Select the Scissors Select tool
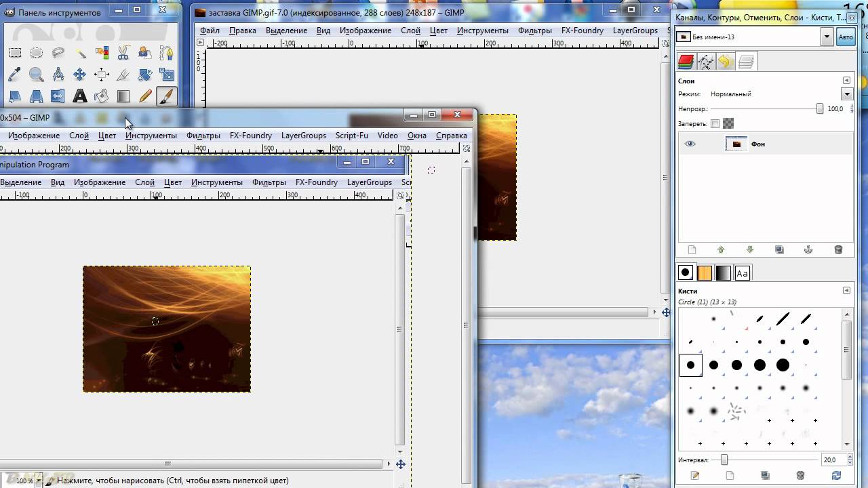Screen dimensions: 868x488 [x=123, y=53]
